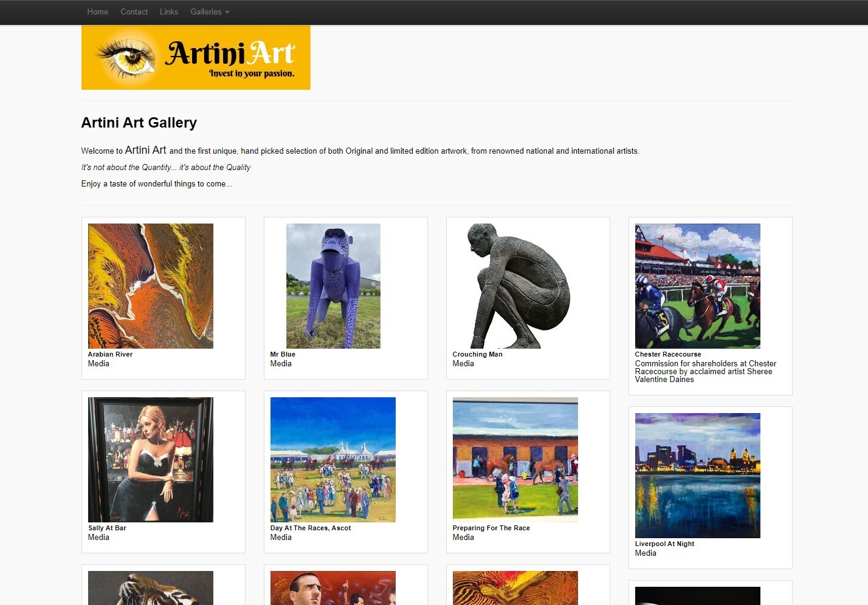This screenshot has width=868, height=605.
Task: Click the 'Mr Blue' title text
Action: pyautogui.click(x=283, y=354)
